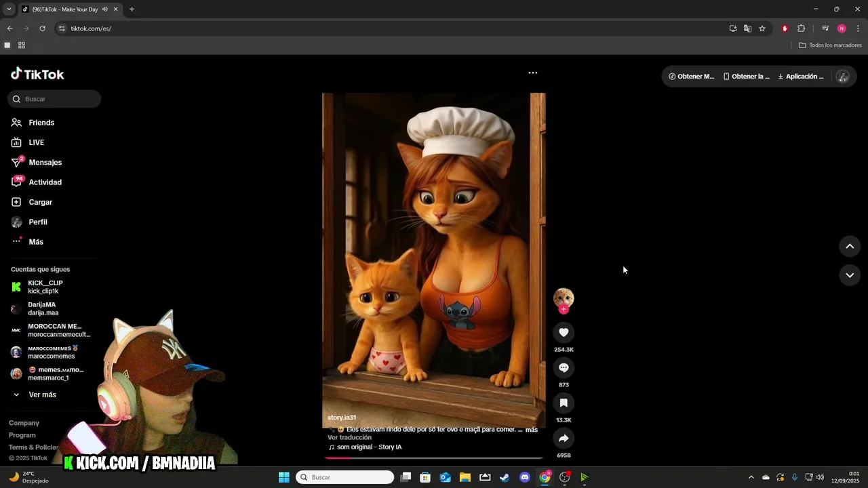This screenshot has height=488, width=868.
Task: Go to the previous video
Action: point(850,246)
